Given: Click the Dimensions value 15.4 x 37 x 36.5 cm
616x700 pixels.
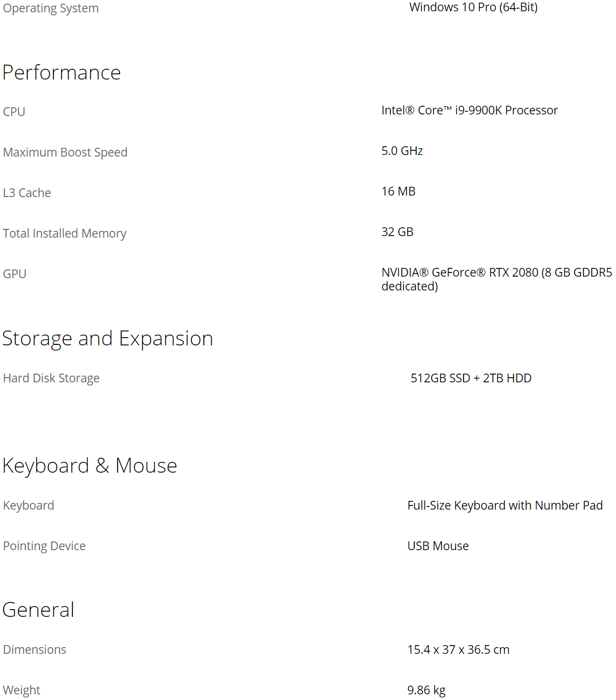Looking at the screenshot, I should (458, 650).
